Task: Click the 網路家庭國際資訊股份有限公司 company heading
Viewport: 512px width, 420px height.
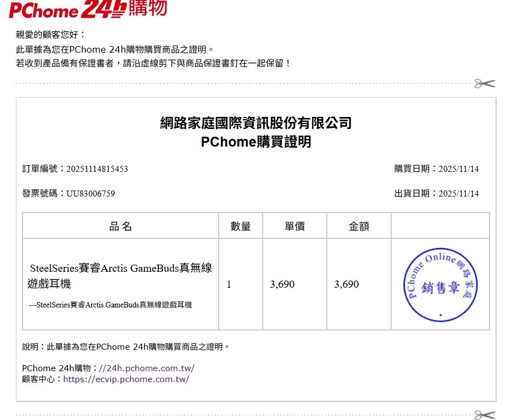Action: (x=256, y=123)
